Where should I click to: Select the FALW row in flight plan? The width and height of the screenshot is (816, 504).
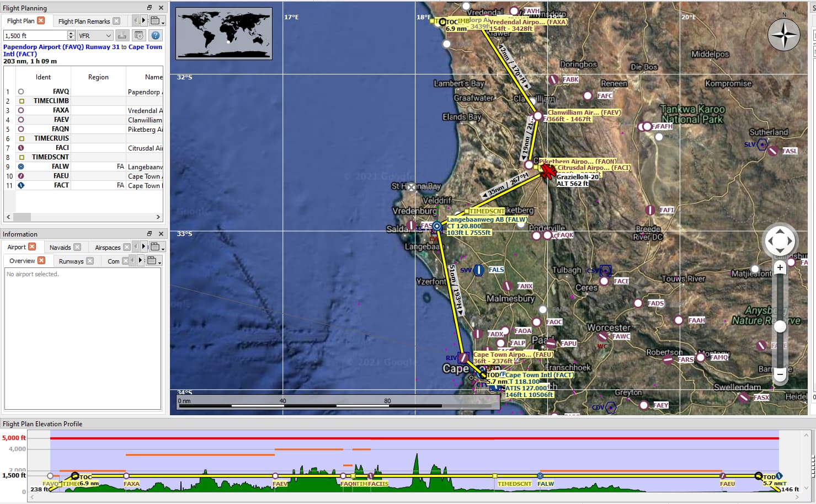click(61, 167)
